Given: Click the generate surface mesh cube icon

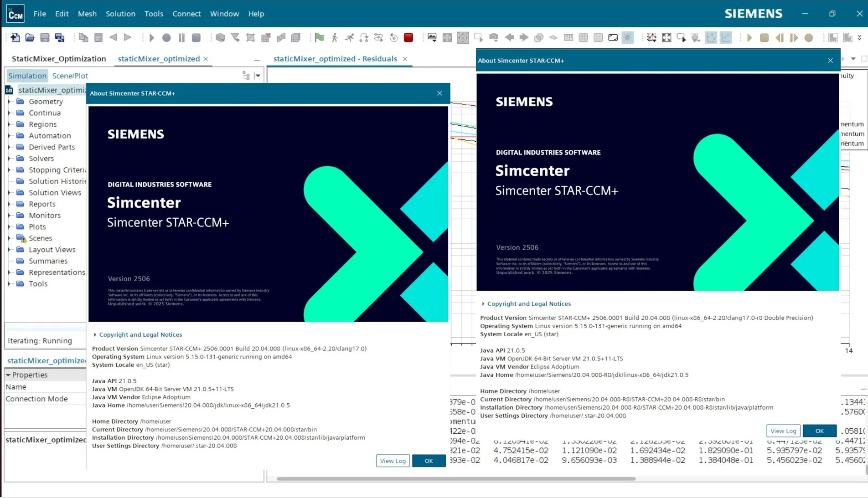Looking at the screenshot, I should 221,38.
